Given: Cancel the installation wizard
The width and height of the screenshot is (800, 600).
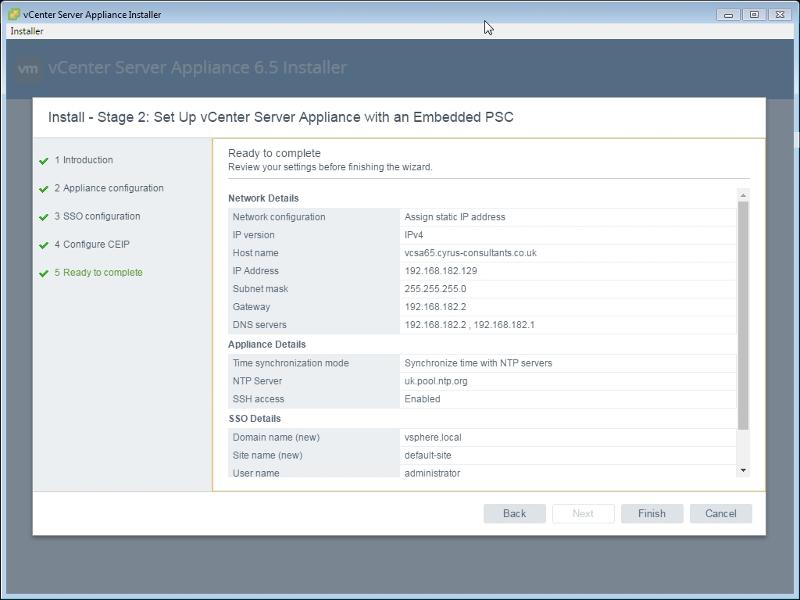Looking at the screenshot, I should click(x=720, y=513).
